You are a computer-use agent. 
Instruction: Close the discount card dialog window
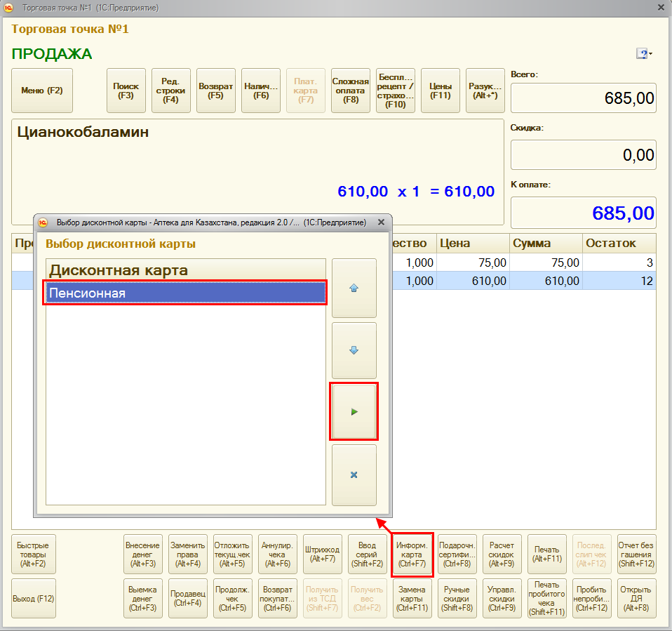click(x=381, y=222)
